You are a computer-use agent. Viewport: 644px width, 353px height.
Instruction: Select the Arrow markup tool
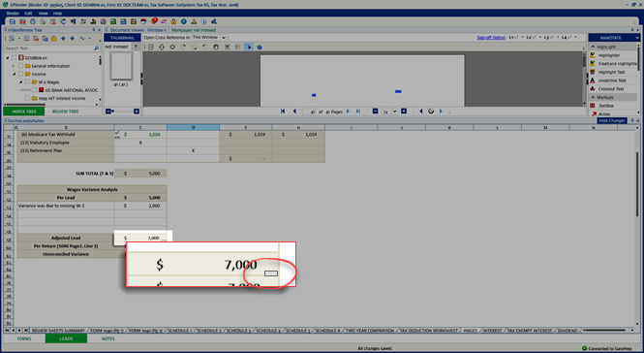click(x=603, y=114)
